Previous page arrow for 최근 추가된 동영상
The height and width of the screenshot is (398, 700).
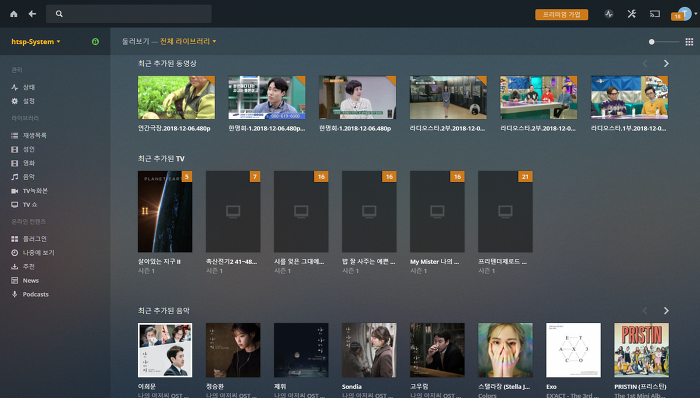[645, 63]
